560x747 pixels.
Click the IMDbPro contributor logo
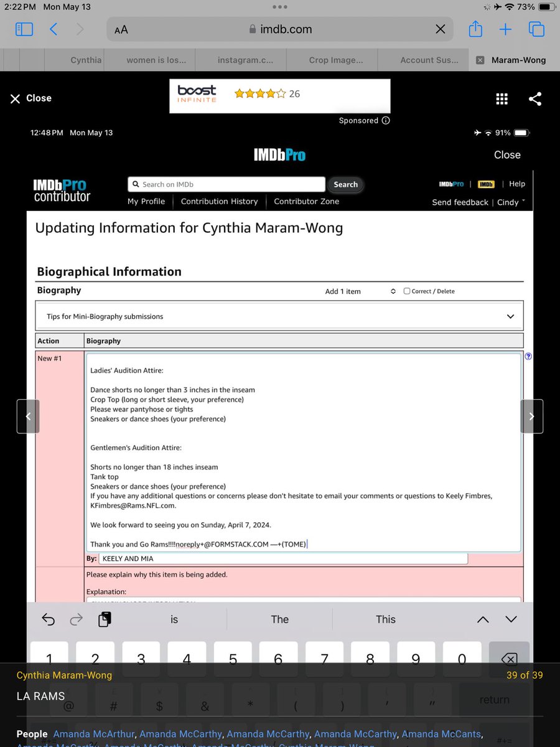pos(62,190)
